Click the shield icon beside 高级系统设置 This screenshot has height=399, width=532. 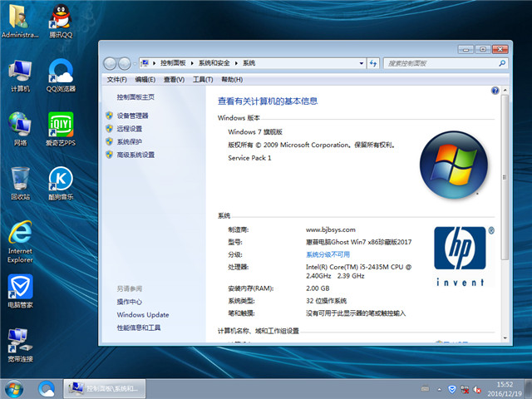(x=109, y=155)
